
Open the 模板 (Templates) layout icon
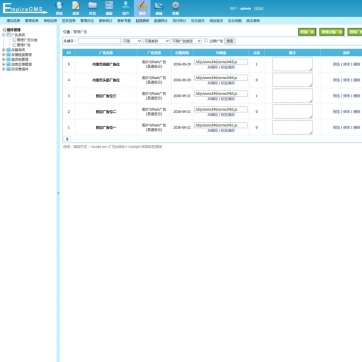(x=109, y=8)
